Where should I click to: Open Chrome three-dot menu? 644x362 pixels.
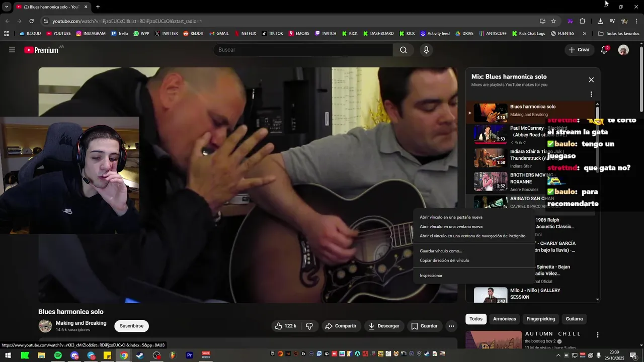(x=637, y=21)
